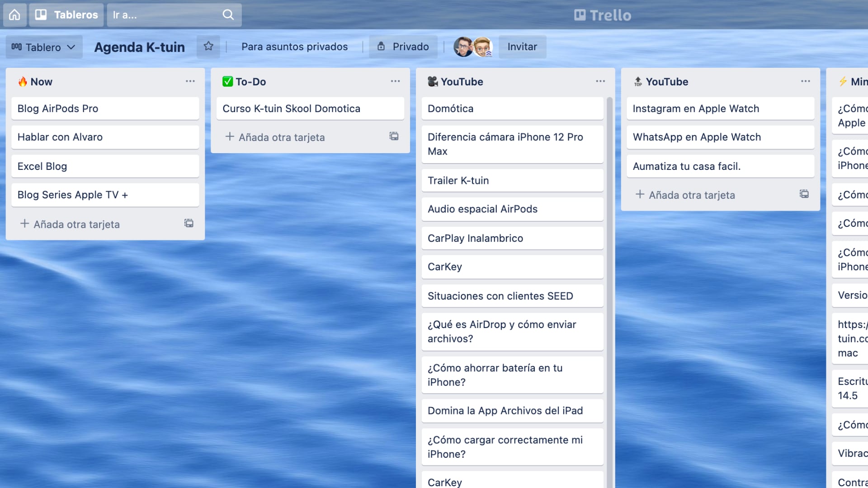Open the 'Hablar con Alvaro' card
This screenshot has height=488, width=868.
click(x=105, y=137)
